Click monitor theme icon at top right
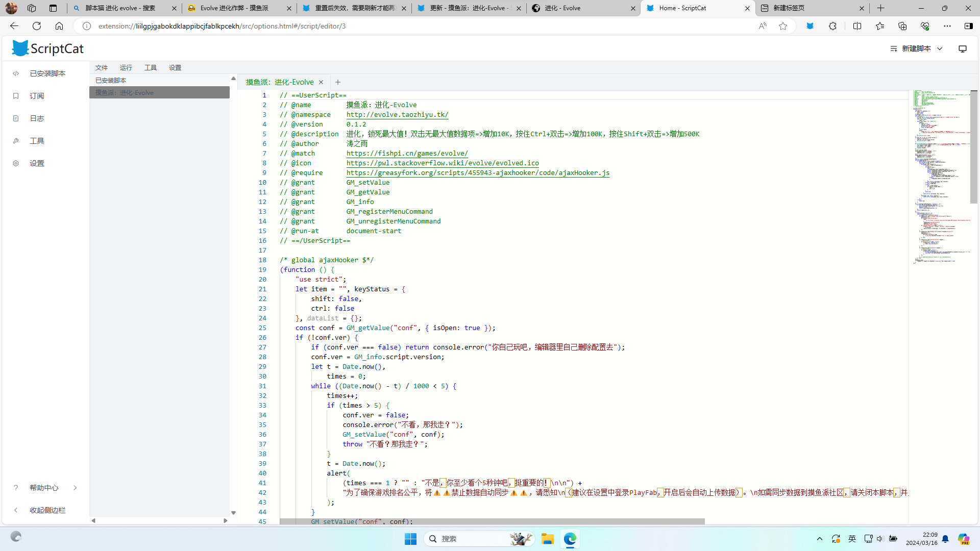The width and height of the screenshot is (980, 551). [962, 49]
